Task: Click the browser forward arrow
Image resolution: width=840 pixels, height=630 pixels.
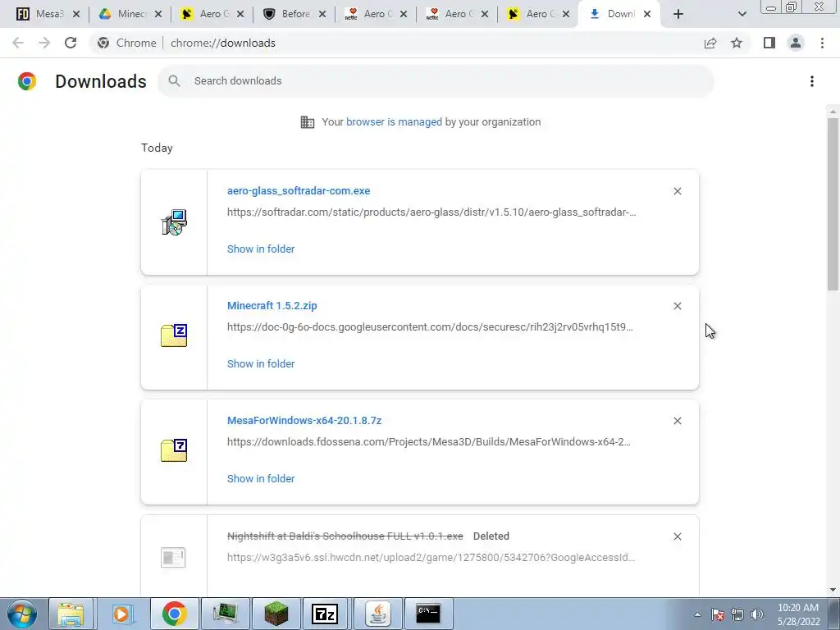Action: pyautogui.click(x=44, y=43)
